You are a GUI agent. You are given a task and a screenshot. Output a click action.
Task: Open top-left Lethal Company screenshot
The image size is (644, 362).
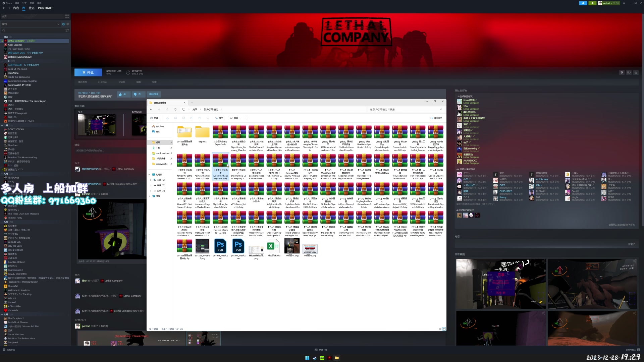tap(501, 284)
